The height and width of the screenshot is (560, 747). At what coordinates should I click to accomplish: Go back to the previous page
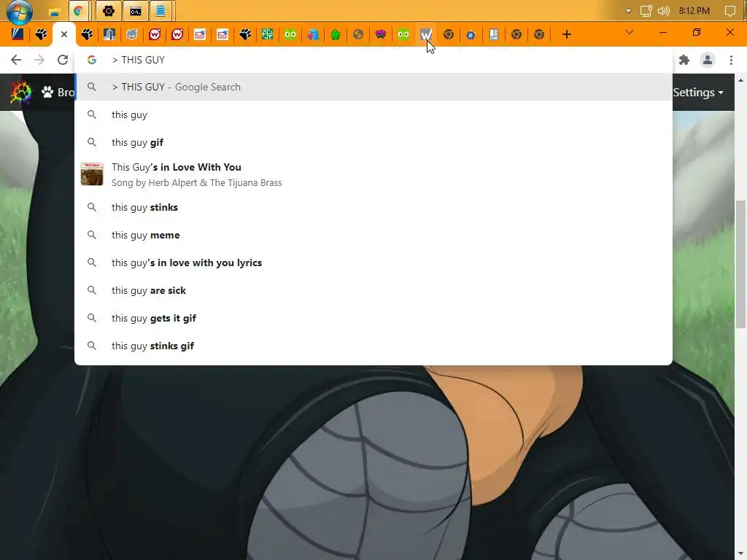[16, 60]
